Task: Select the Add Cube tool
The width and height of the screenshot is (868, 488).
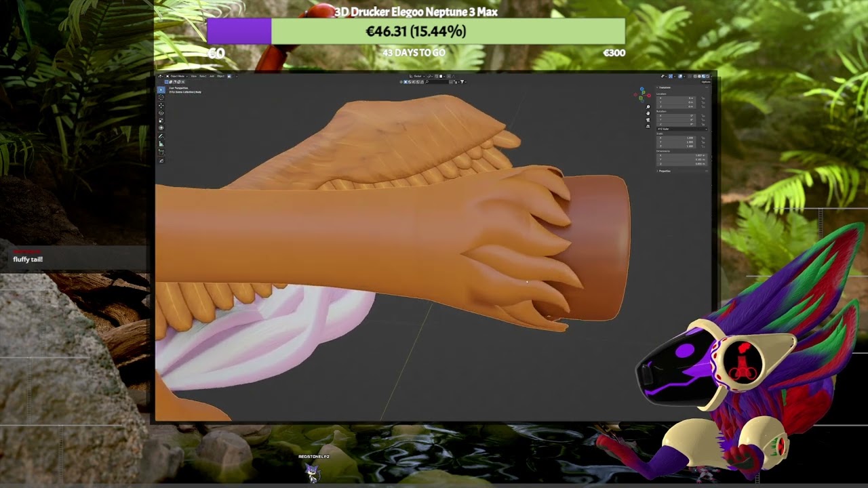Action: tap(161, 152)
